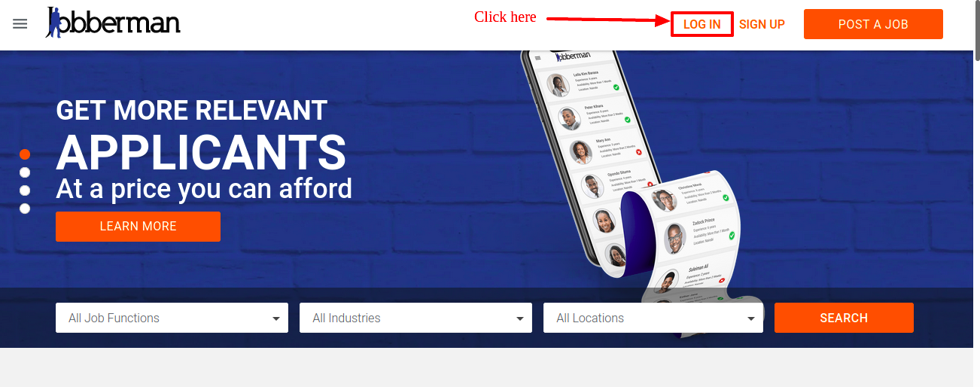Select the second carousel slide dot

coord(25,172)
